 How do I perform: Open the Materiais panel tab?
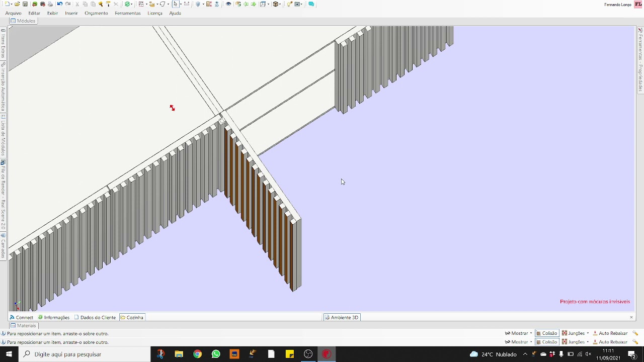(23, 325)
